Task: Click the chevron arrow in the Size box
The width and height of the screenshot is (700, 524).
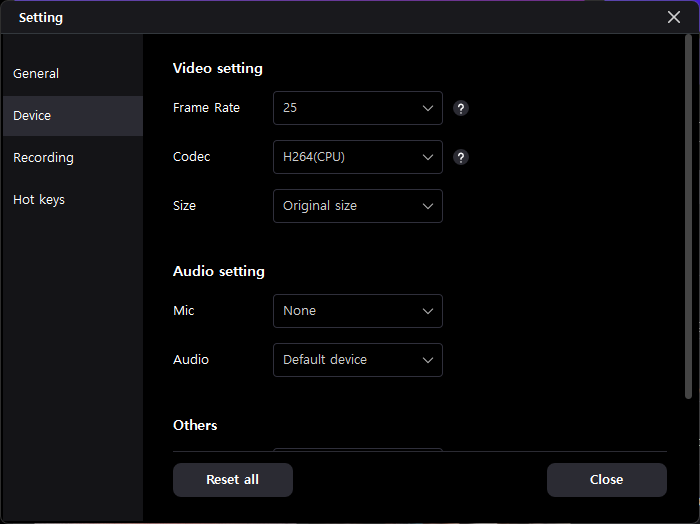Action: (x=428, y=206)
